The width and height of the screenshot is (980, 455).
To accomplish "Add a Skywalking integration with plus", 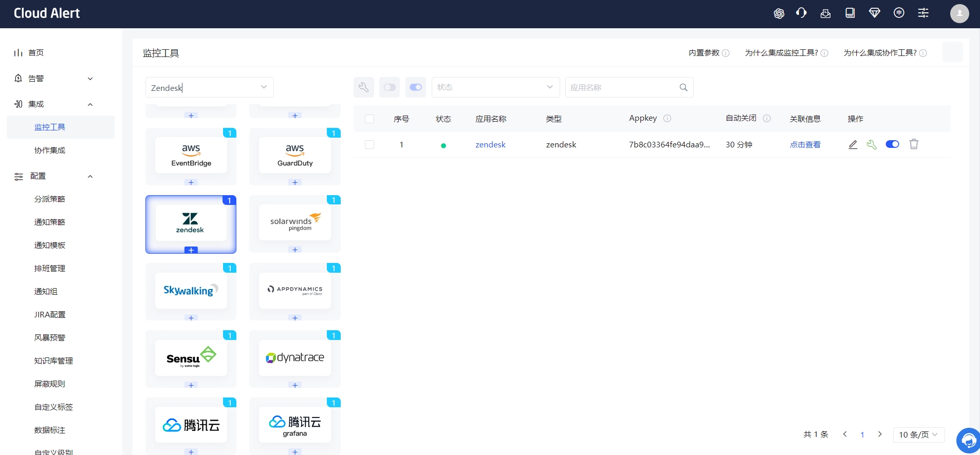I will click(191, 318).
